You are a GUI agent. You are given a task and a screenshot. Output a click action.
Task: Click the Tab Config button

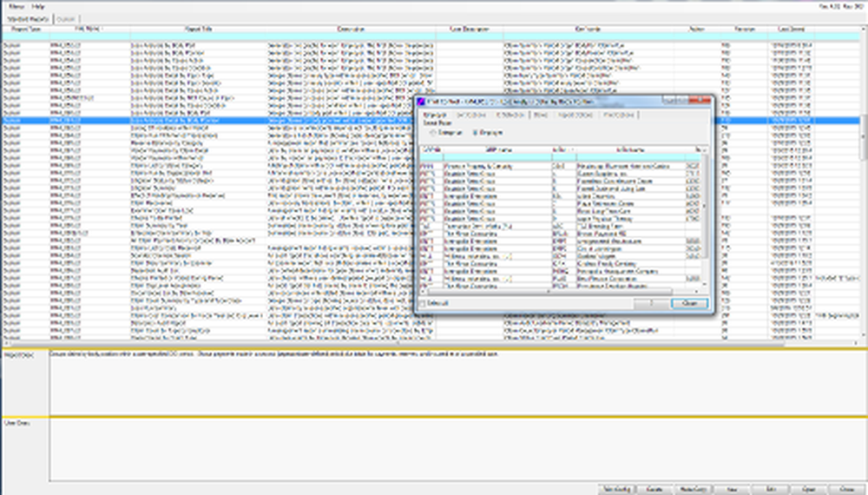[615, 488]
